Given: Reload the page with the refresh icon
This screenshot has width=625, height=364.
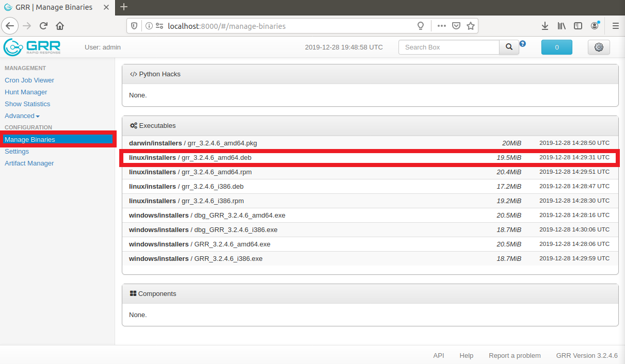Looking at the screenshot, I should (x=43, y=26).
